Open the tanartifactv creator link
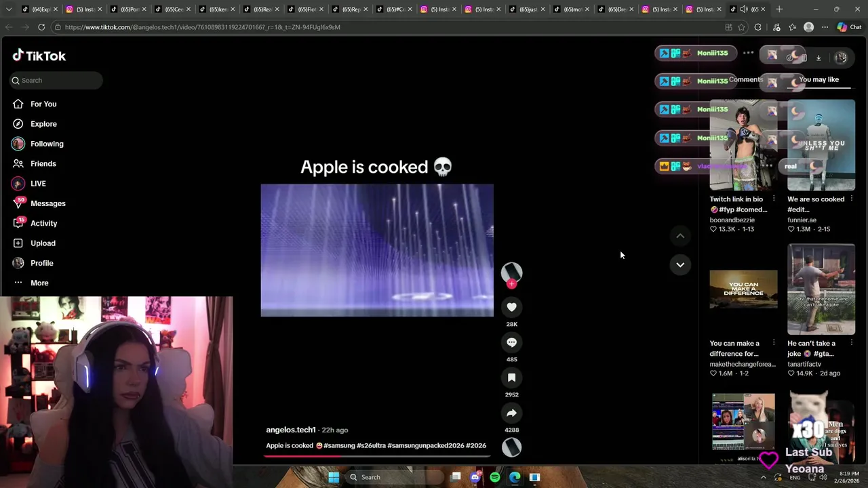Screen dimensions: 868x488 pos(804,364)
